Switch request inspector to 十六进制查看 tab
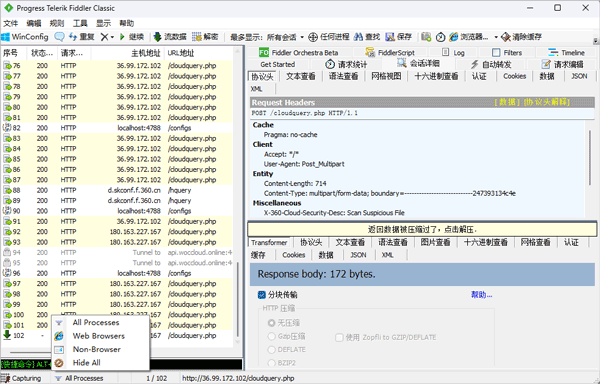The width and height of the screenshot is (600, 384). [x=436, y=76]
